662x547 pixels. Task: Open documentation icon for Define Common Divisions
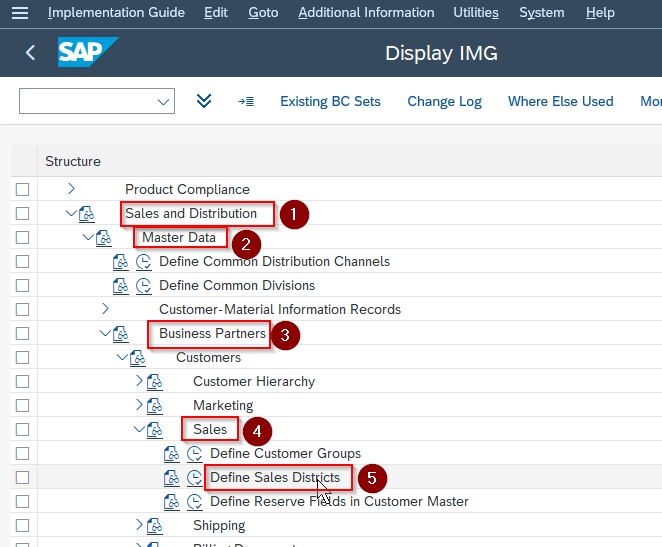click(x=120, y=286)
